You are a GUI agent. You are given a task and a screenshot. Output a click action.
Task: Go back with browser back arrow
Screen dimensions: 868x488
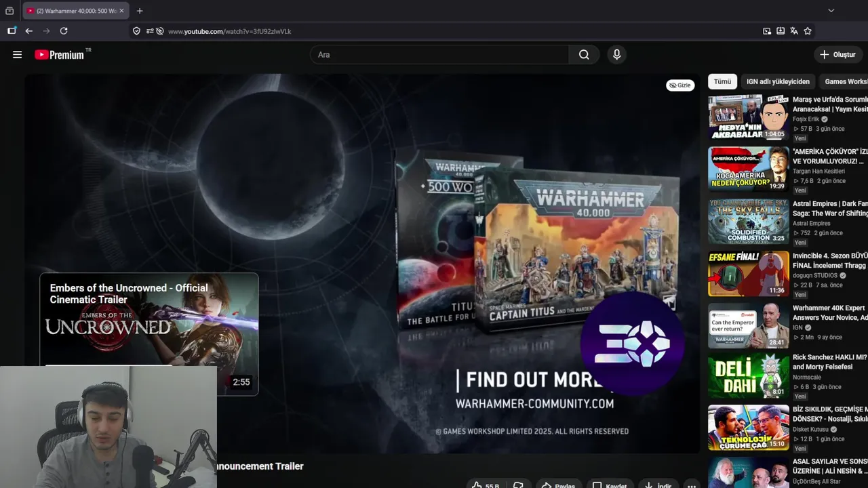tap(28, 31)
